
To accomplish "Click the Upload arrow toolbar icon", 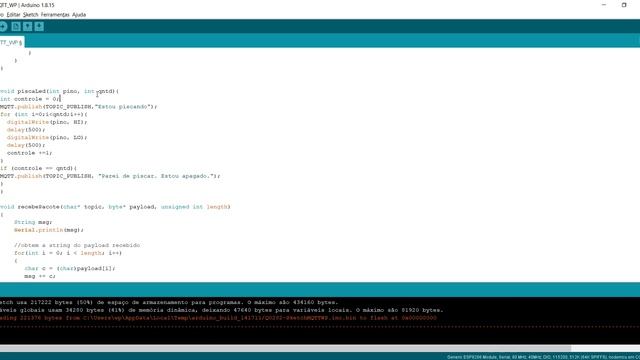I will click(3, 27).
